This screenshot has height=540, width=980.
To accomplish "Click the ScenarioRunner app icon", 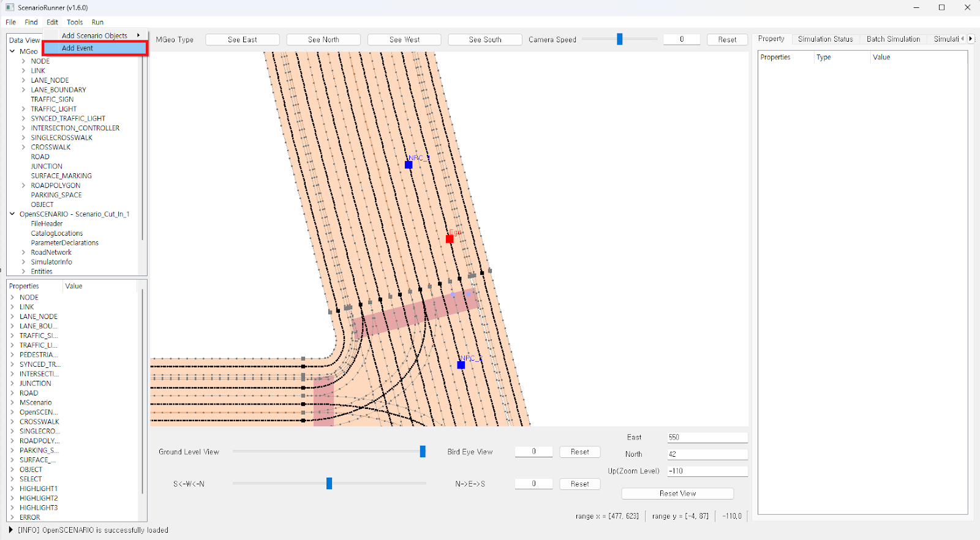I will coord(10,7).
